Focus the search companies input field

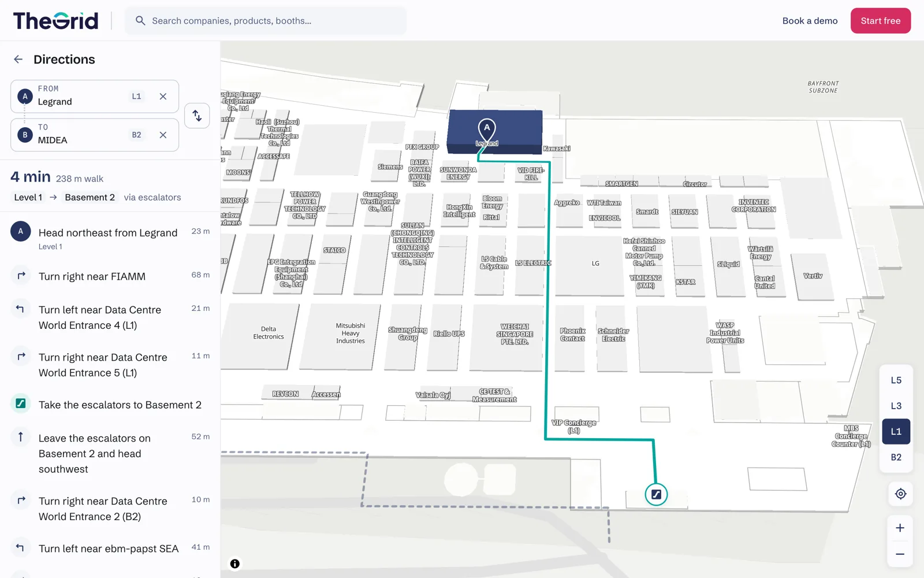point(266,21)
